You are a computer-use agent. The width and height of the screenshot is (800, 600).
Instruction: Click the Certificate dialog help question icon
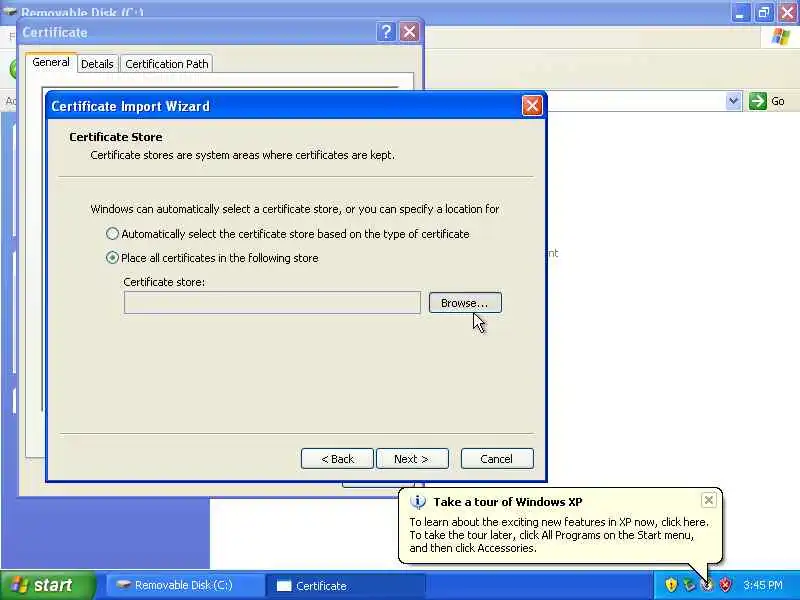point(386,32)
